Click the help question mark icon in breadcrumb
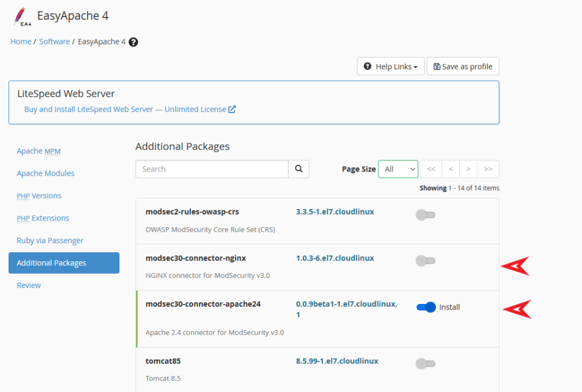Image resolution: width=582 pixels, height=392 pixels. point(134,42)
